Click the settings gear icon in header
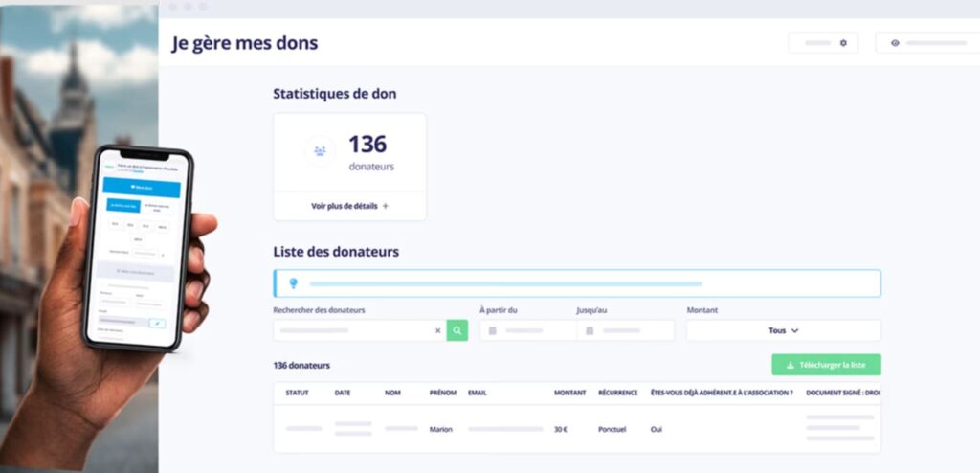980x473 pixels. click(x=843, y=43)
